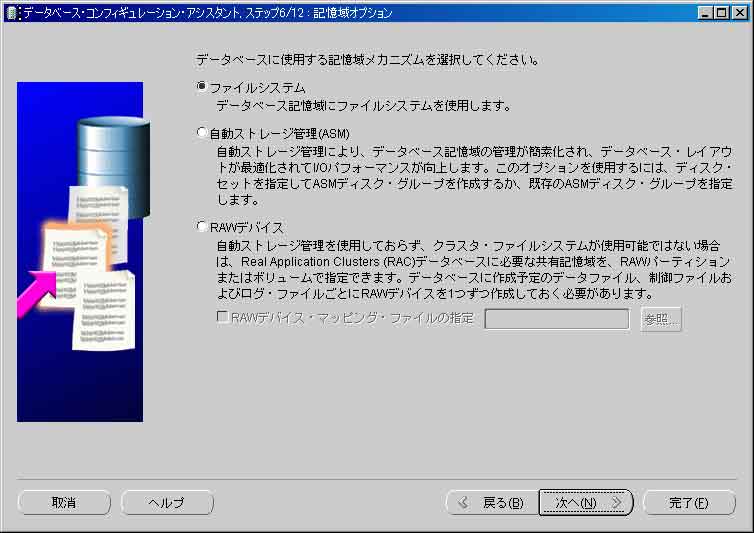Click RAW description paragraph starting 自動ストレージ管理を使用しておらず
754x533 pixels.
click(474, 269)
